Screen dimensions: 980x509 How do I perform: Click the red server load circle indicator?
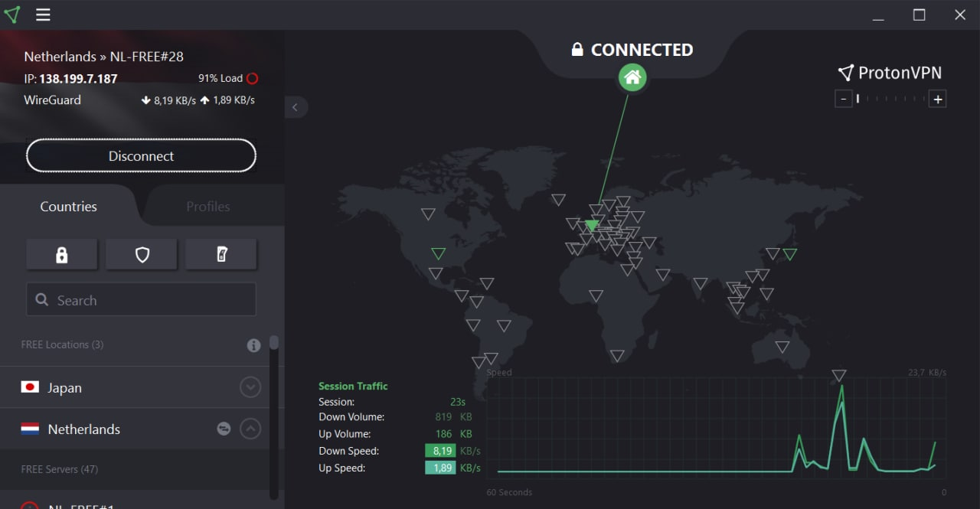coord(252,78)
